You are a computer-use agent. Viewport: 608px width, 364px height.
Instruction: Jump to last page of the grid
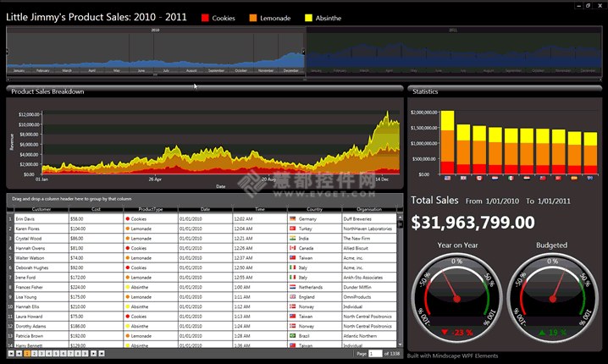(x=102, y=354)
